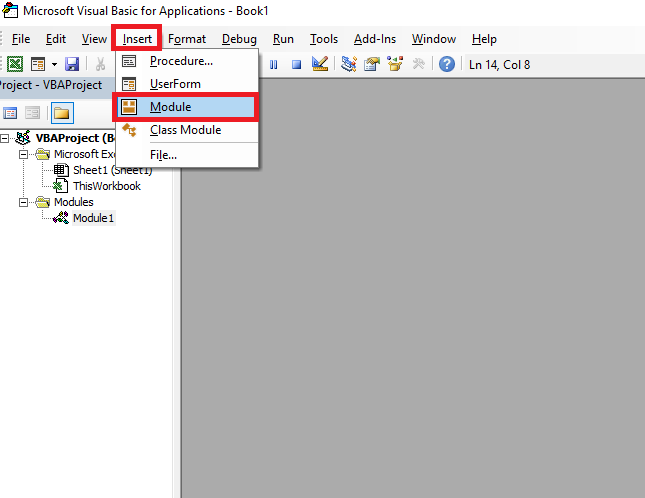645x498 pixels.
Task: Toggle Folders button in the project pane
Action: (62, 113)
